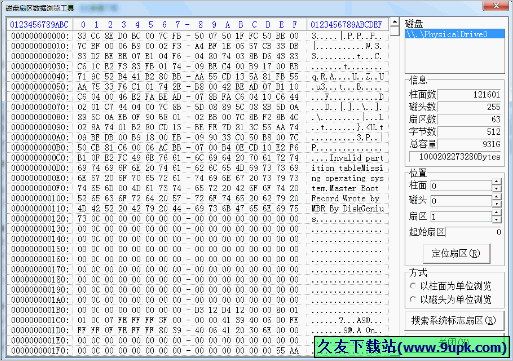Click the 0123456789ABCDEF ASCII column header

click(x=346, y=24)
